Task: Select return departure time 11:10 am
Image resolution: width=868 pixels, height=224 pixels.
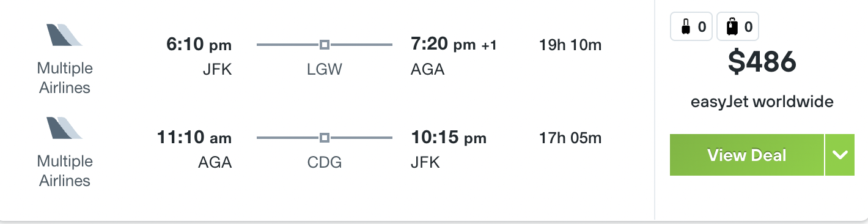Action: click(194, 138)
